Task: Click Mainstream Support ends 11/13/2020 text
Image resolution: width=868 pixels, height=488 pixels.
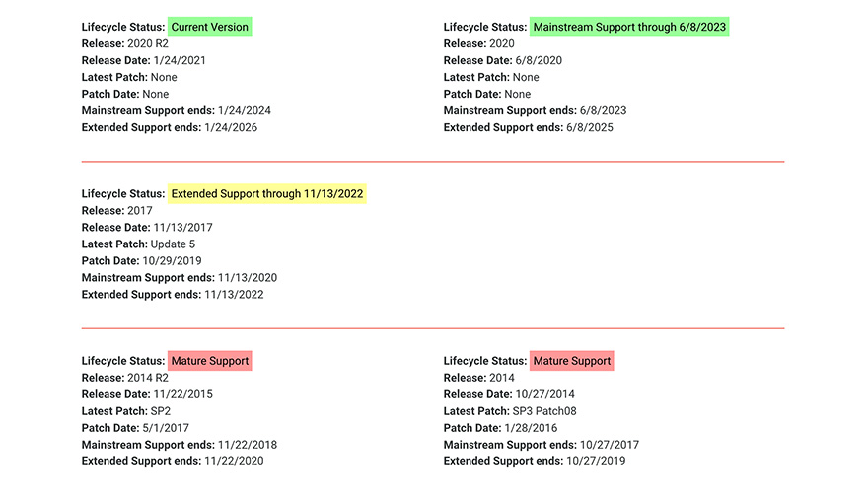Action: [x=180, y=278]
